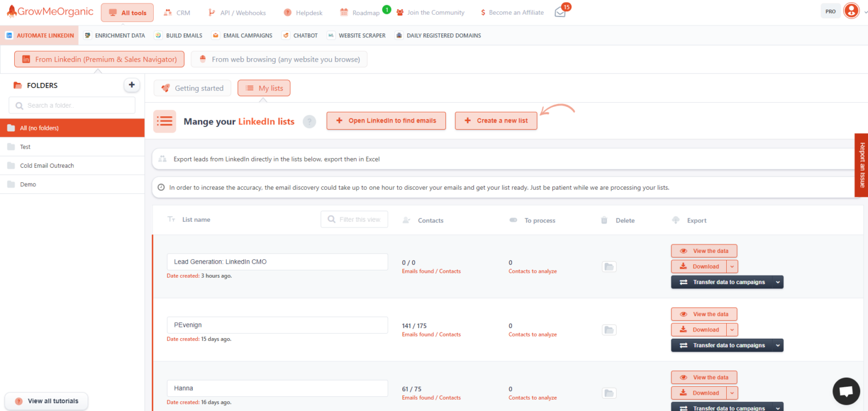Open the Chatbot tab
This screenshot has width=868, height=411.
click(x=300, y=36)
